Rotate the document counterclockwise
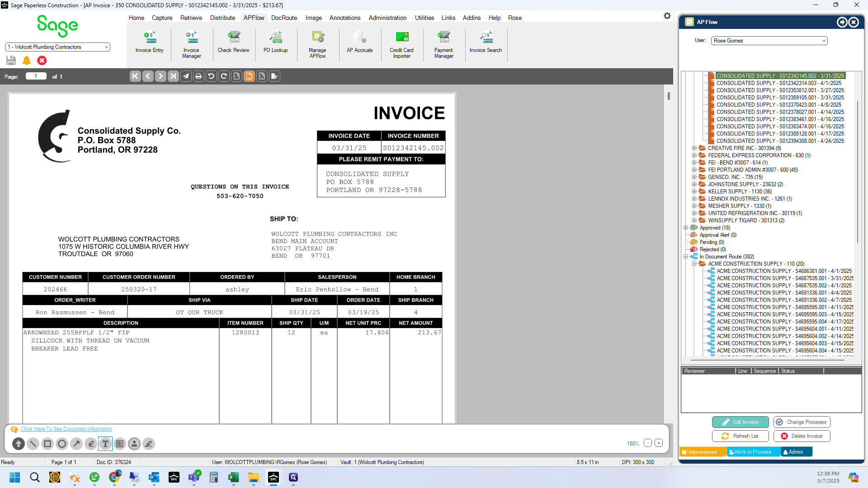Screen dimensions: 868x488 click(211, 76)
